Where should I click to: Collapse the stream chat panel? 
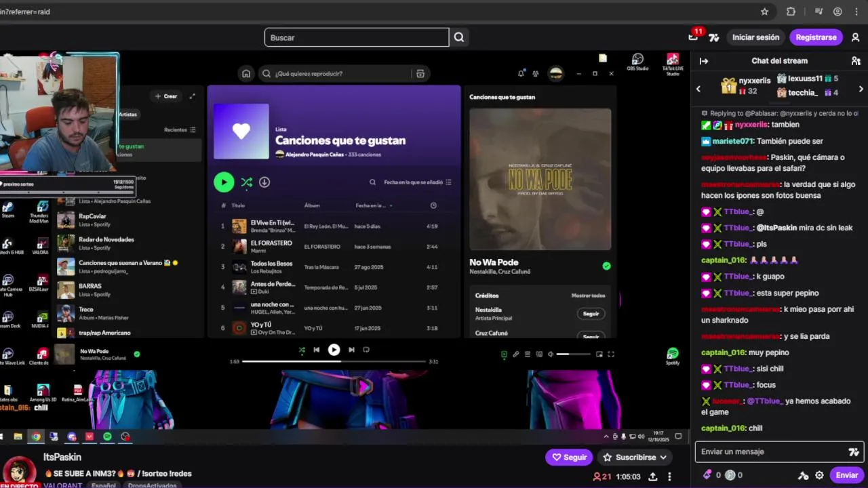pyautogui.click(x=704, y=61)
